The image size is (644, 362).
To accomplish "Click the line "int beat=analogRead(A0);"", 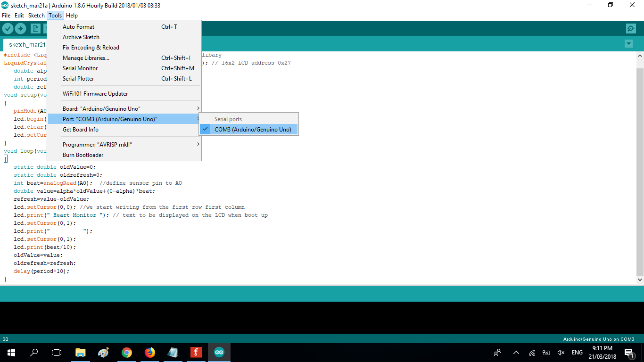I will point(53,183).
